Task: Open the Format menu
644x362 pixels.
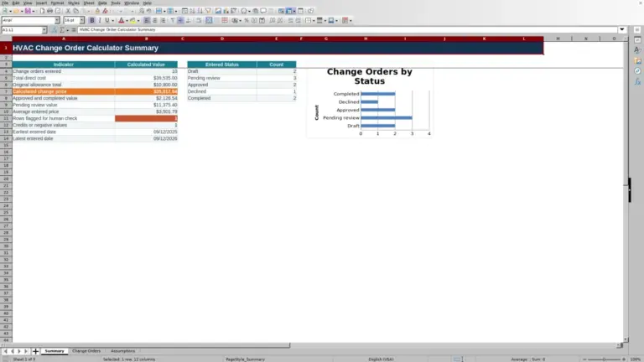Action: point(57,3)
